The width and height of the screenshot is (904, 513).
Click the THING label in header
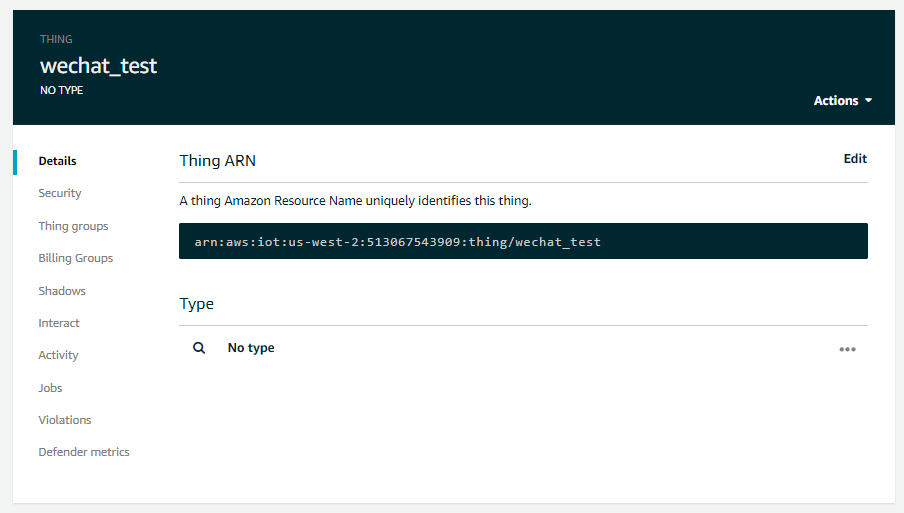pos(56,39)
